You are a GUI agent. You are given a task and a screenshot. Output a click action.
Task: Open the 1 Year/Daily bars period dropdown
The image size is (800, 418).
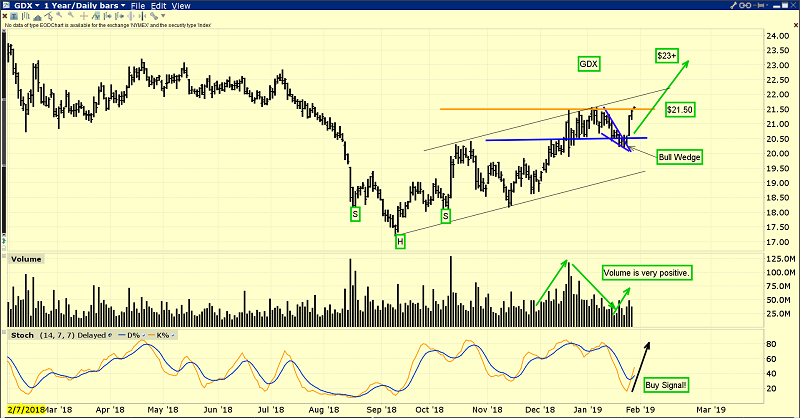(84, 6)
